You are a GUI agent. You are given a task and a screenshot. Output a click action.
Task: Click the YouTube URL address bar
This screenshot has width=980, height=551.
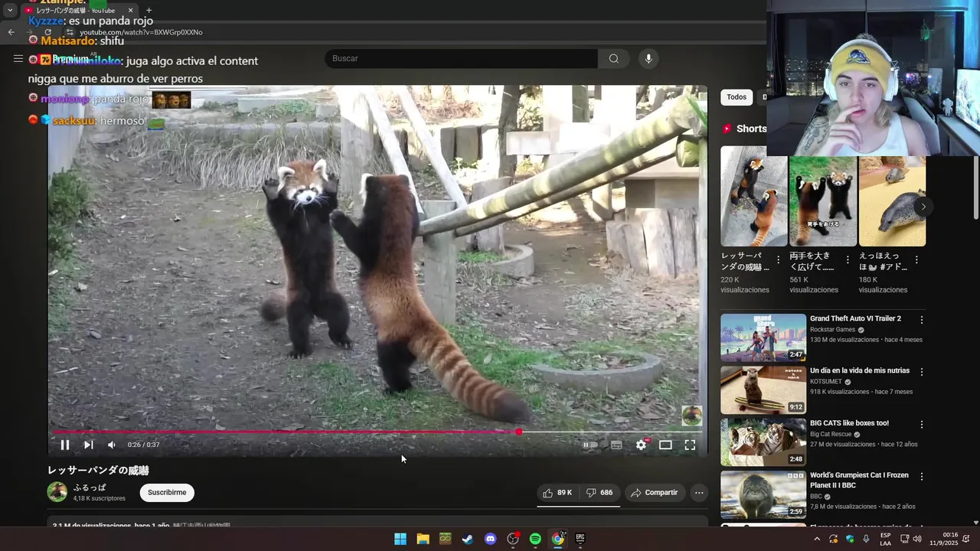141,32
